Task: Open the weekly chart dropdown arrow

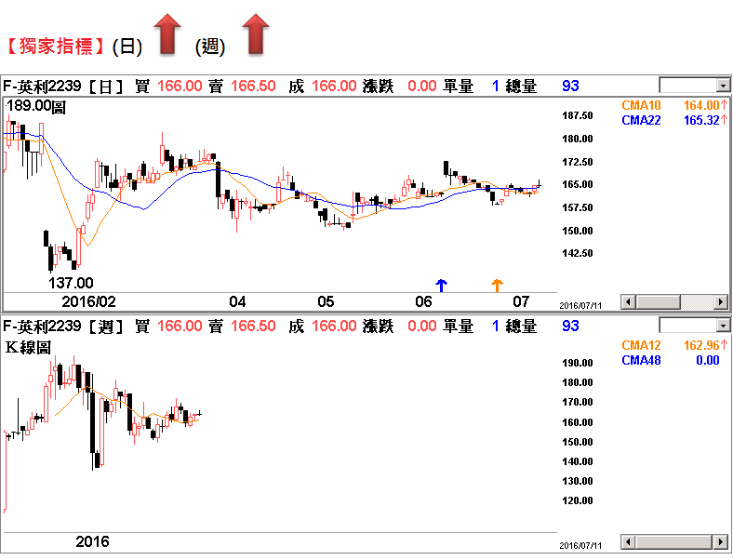Action: click(x=723, y=326)
